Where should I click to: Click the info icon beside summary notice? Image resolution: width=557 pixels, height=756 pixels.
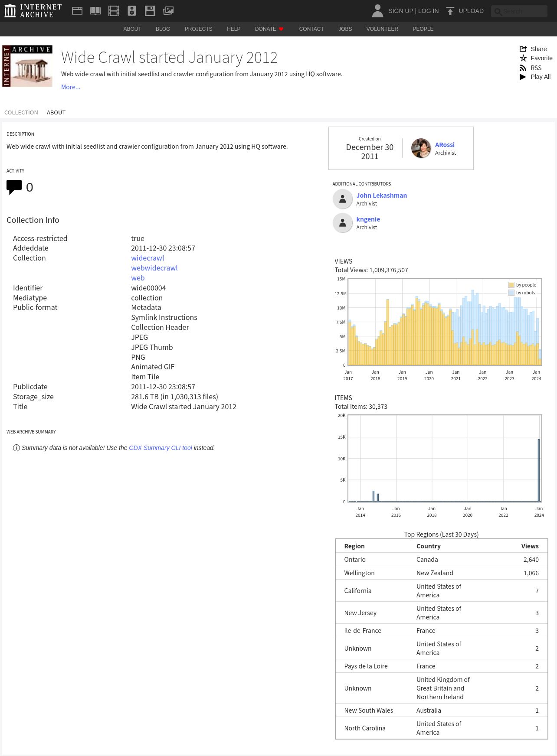point(16,448)
